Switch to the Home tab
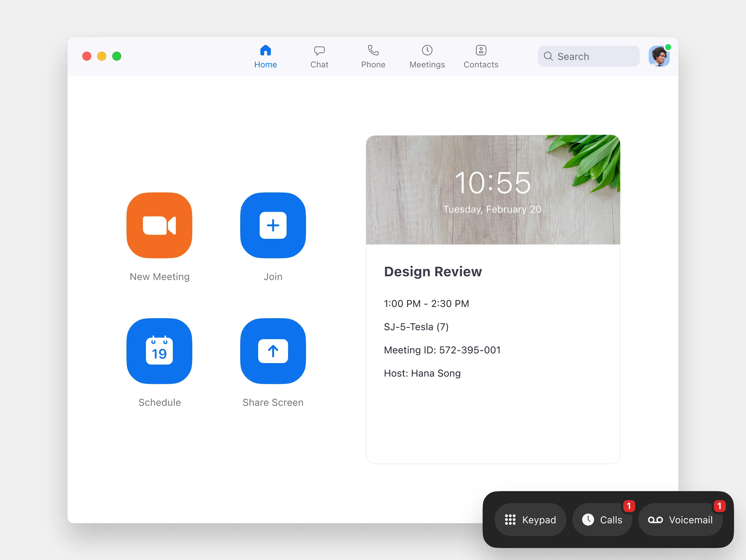 [265, 56]
